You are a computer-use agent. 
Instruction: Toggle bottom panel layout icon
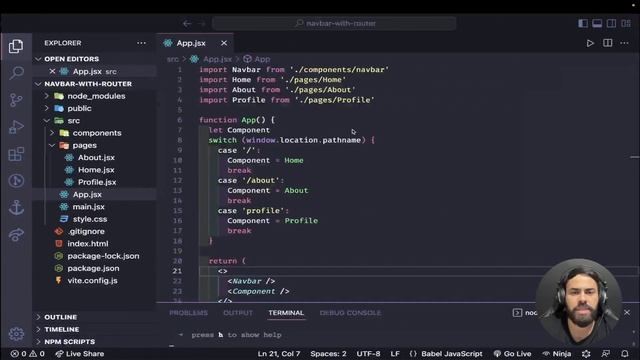597,23
